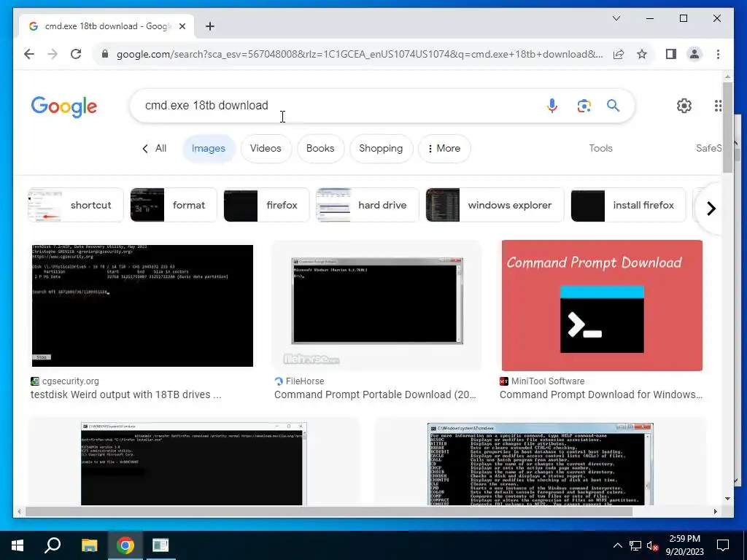Viewport: 747px width, 560px height.
Task: Open the Tools filter option
Action: (600, 149)
